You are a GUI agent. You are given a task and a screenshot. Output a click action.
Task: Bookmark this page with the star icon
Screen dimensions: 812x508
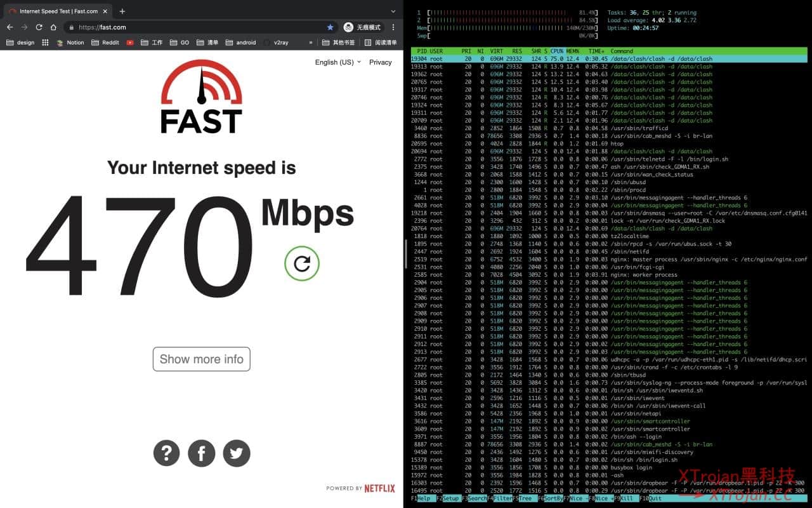tap(330, 27)
